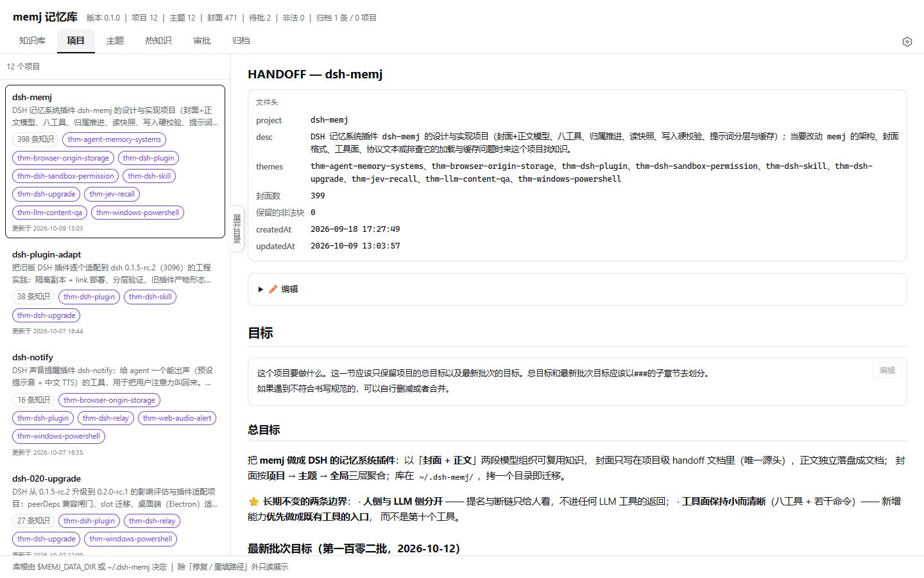Expand the 编辑 disclosure triangle

point(261,289)
